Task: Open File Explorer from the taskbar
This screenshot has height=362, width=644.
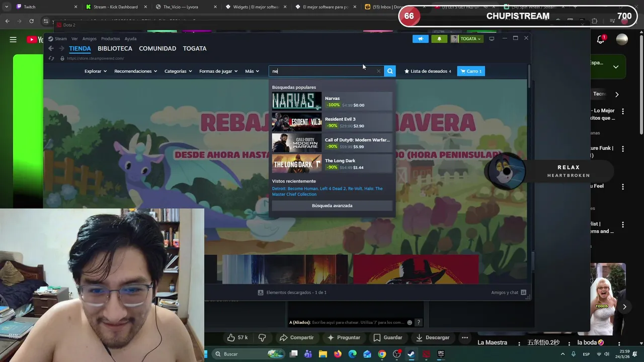Action: coord(323,354)
